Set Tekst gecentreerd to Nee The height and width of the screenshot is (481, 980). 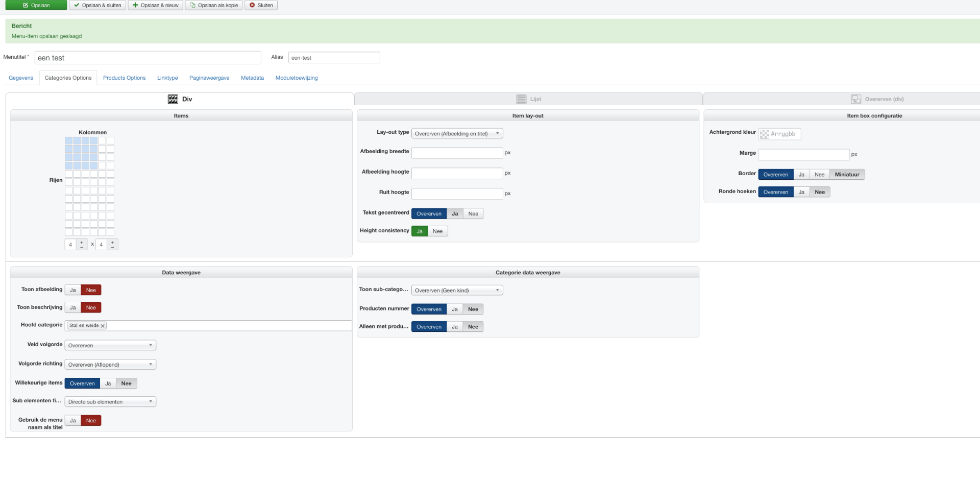click(x=473, y=214)
